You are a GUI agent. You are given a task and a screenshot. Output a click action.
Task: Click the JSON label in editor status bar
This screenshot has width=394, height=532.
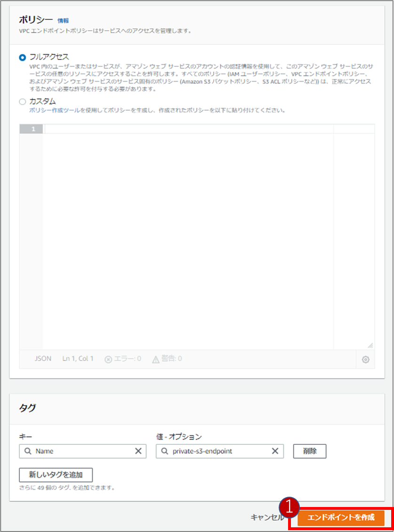point(43,359)
